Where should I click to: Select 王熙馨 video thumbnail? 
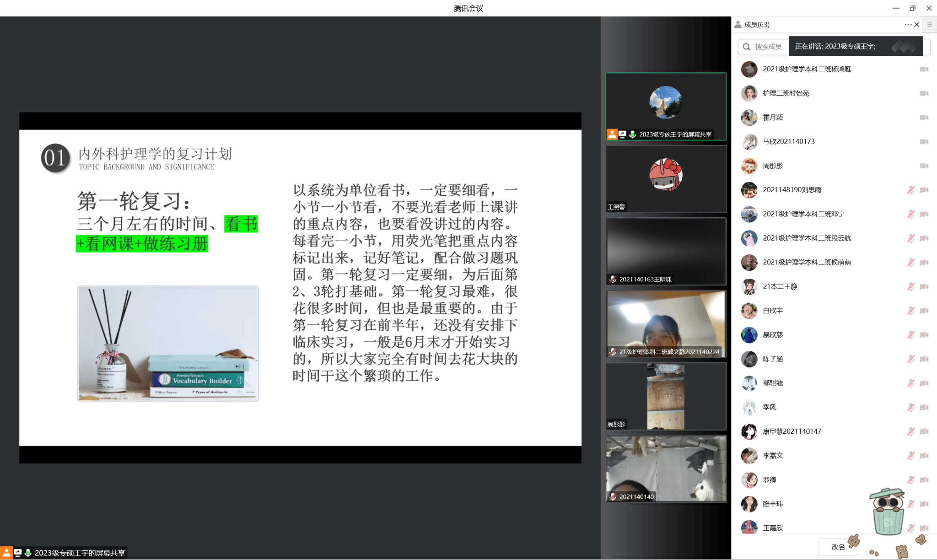(x=666, y=179)
